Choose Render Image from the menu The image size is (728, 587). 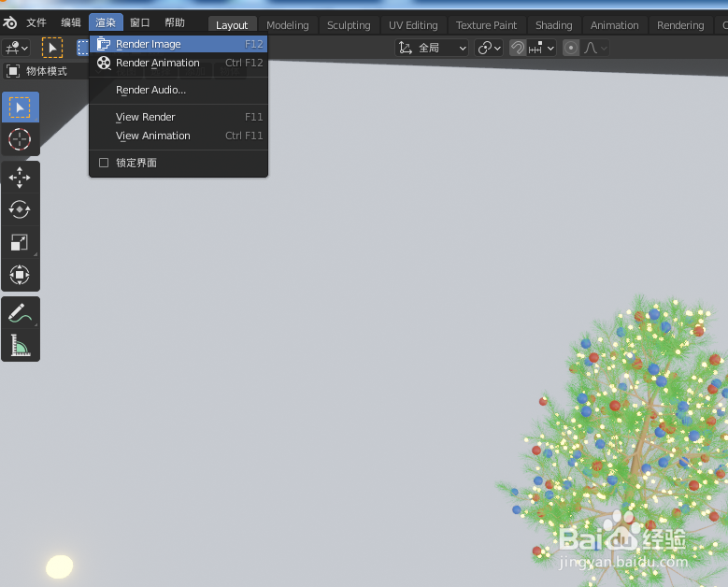pyautogui.click(x=178, y=44)
